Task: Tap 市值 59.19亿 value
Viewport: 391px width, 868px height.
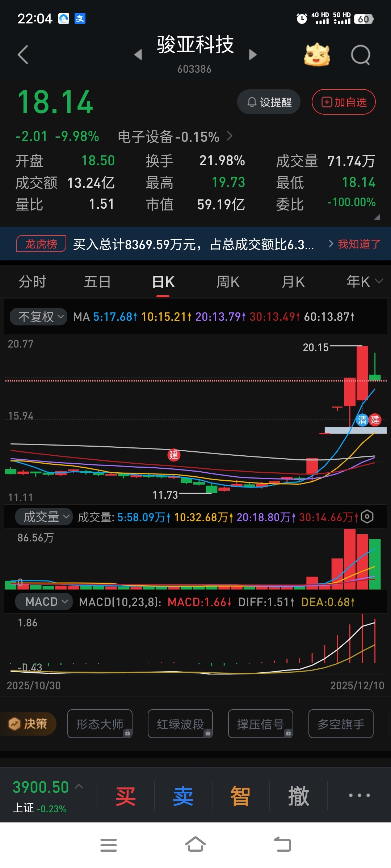Action: click(221, 204)
